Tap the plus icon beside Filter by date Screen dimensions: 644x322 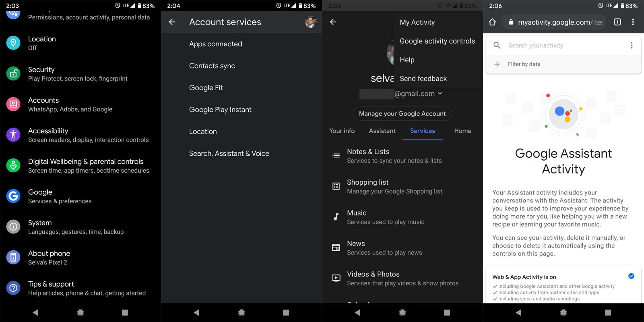497,64
